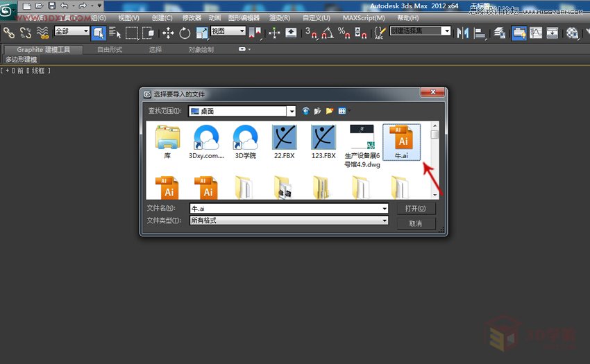Click the file list scroll-down arrow
This screenshot has height=364, width=590.
tap(435, 195)
